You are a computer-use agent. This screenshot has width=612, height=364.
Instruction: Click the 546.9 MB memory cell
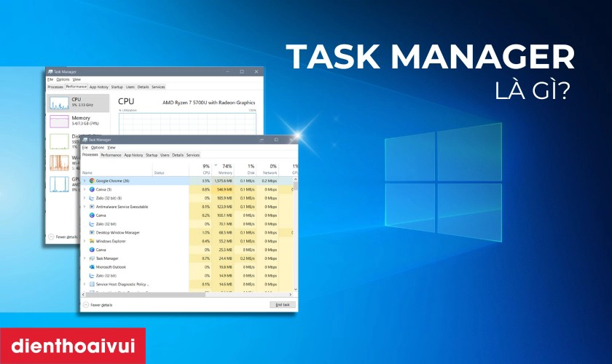click(x=223, y=189)
